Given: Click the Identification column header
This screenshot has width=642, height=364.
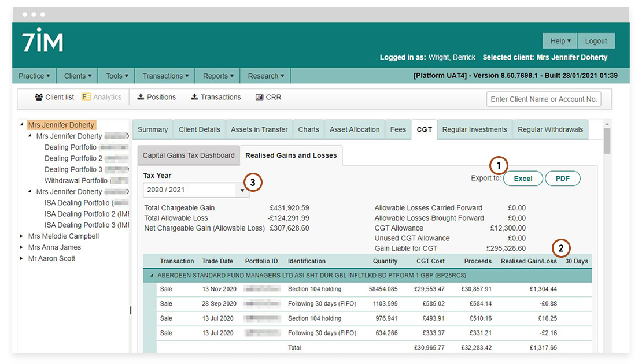Looking at the screenshot, I should (307, 261).
